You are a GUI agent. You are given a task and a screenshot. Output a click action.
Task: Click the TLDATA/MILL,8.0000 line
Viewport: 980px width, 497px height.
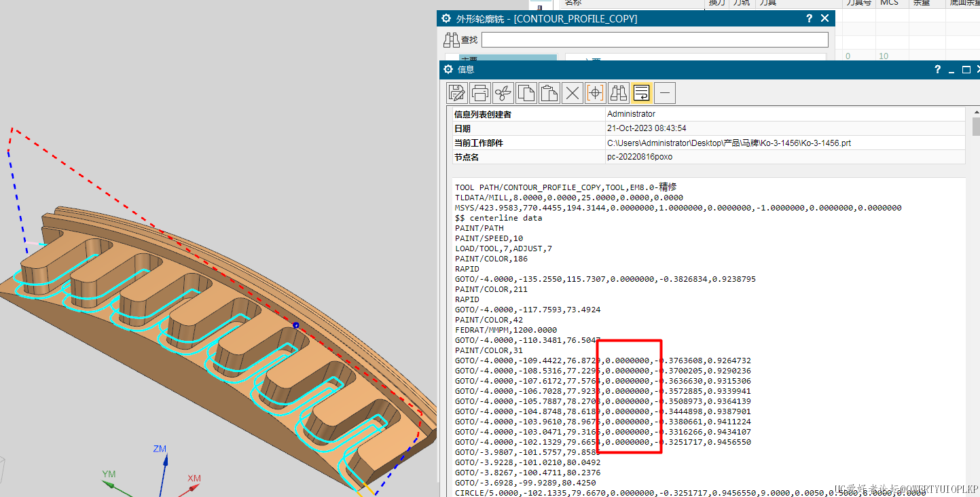click(x=568, y=198)
